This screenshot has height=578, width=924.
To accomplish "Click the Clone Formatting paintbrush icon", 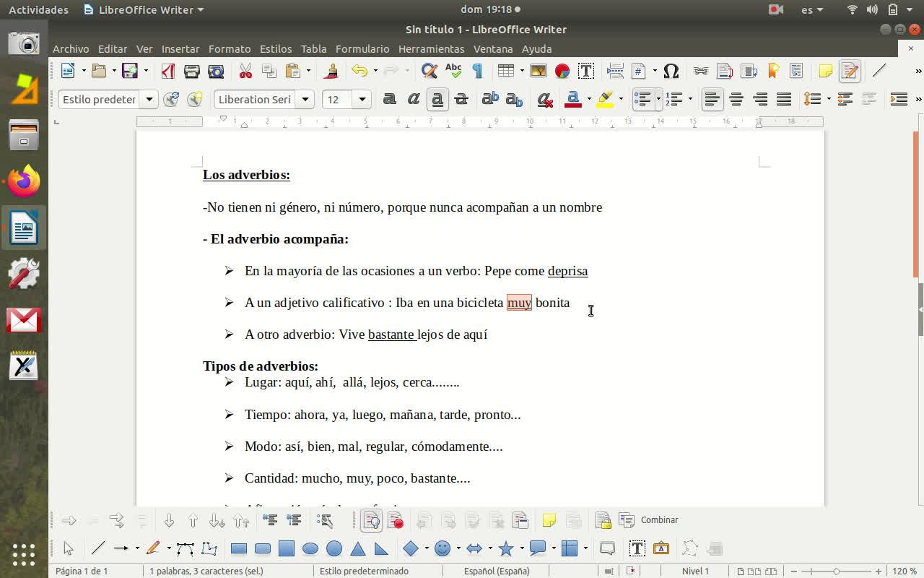I will pyautogui.click(x=331, y=71).
